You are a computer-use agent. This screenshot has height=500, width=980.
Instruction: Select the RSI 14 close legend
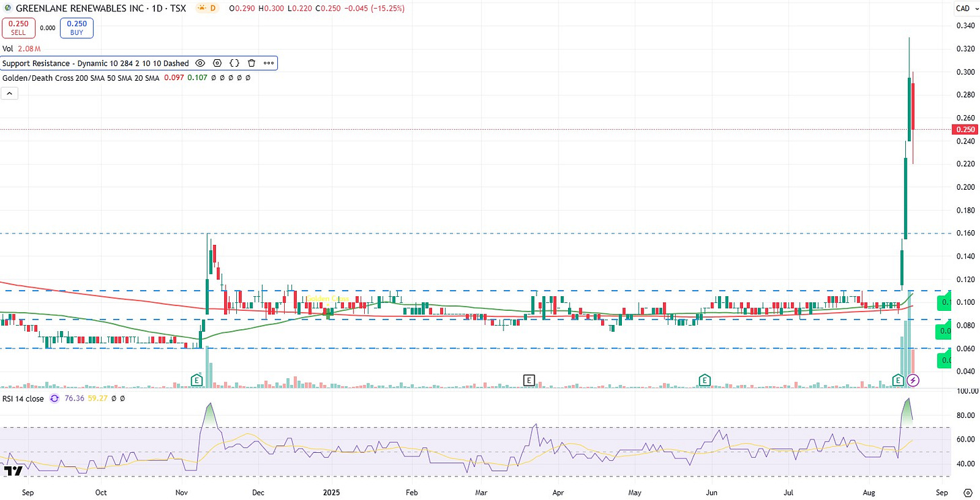click(24, 398)
